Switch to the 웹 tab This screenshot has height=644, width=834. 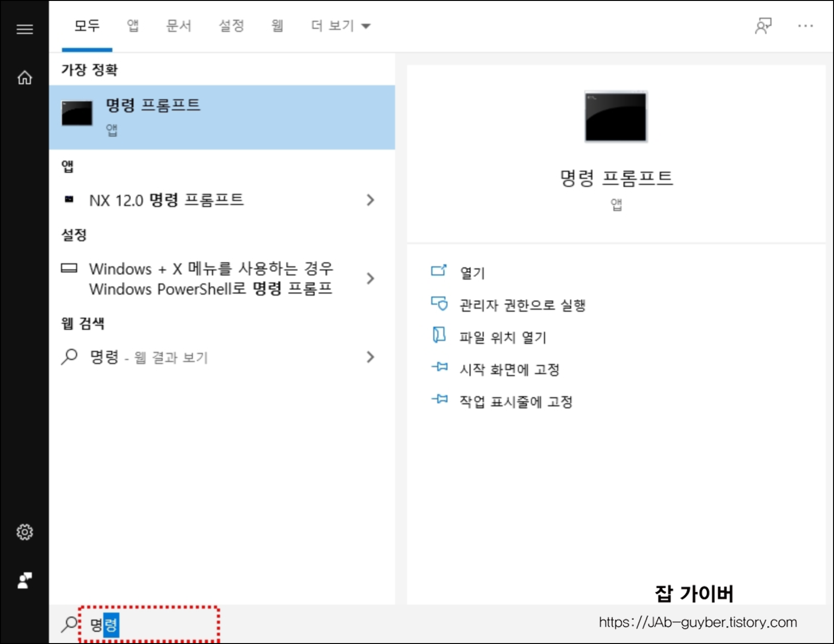point(277,26)
